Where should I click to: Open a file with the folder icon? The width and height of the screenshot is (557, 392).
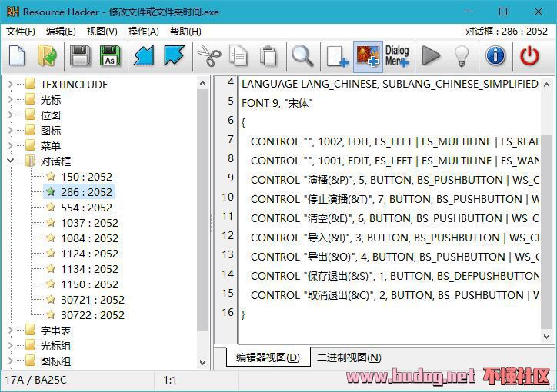tap(48, 56)
